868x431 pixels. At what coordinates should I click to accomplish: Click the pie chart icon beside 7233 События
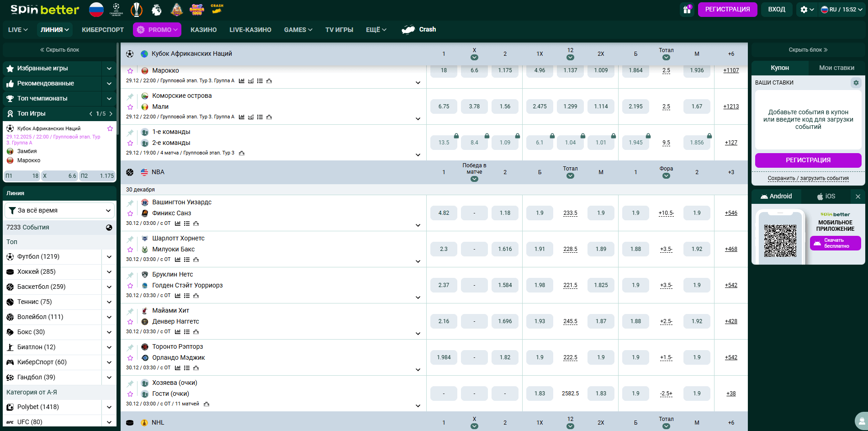pyautogui.click(x=109, y=228)
